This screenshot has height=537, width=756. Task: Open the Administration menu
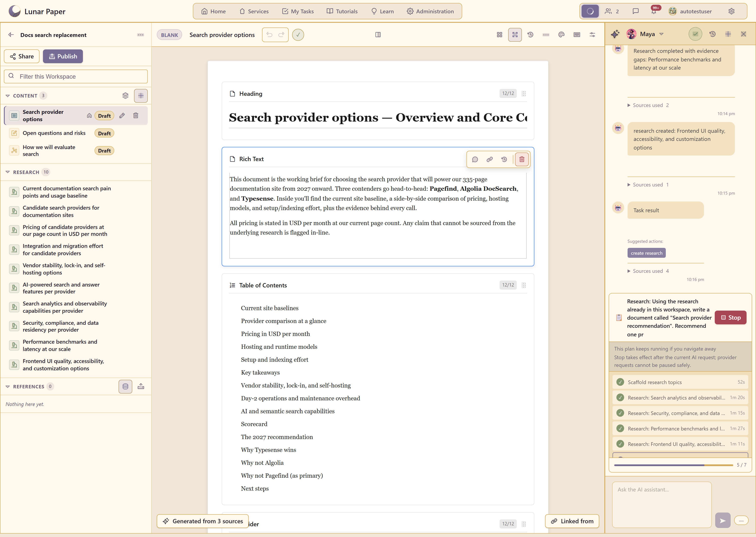click(x=430, y=11)
